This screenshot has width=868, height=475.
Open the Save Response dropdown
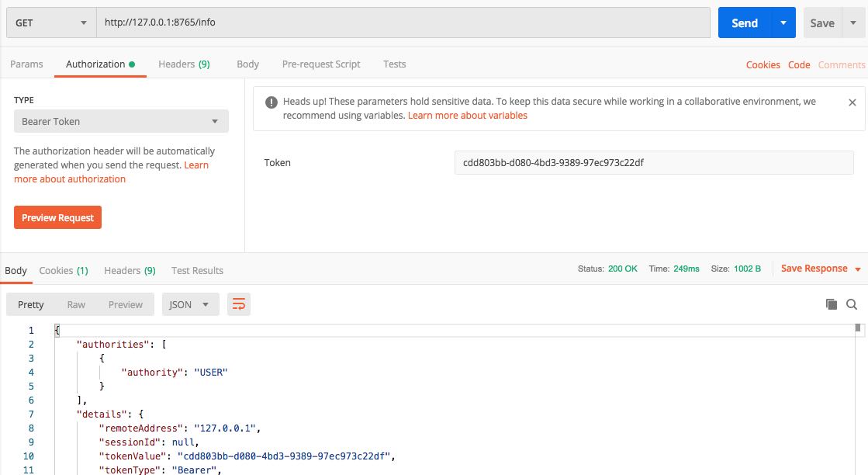coord(821,269)
